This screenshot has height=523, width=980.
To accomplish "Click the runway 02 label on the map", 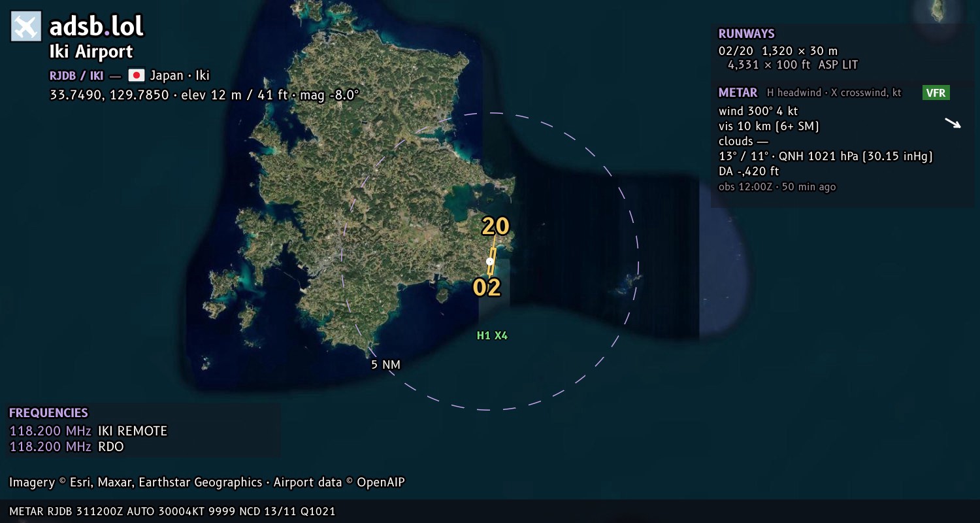I will click(x=487, y=287).
